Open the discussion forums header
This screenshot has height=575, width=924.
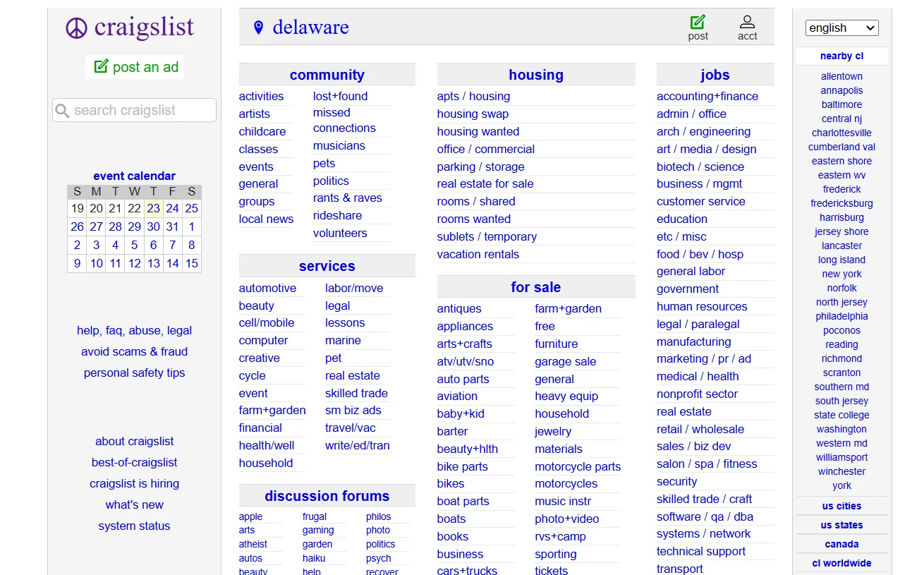[x=327, y=496]
